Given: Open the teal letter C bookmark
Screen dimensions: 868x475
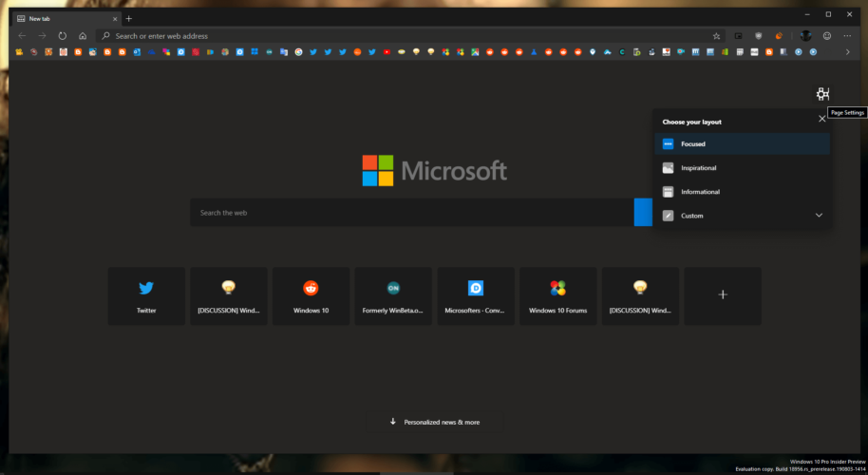Looking at the screenshot, I should point(622,52).
